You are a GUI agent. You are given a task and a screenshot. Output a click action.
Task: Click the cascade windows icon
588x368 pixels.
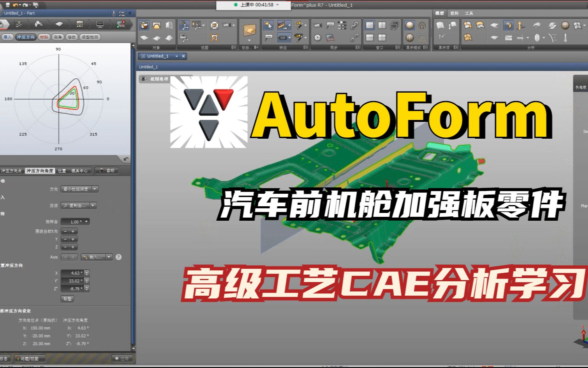pos(394,26)
